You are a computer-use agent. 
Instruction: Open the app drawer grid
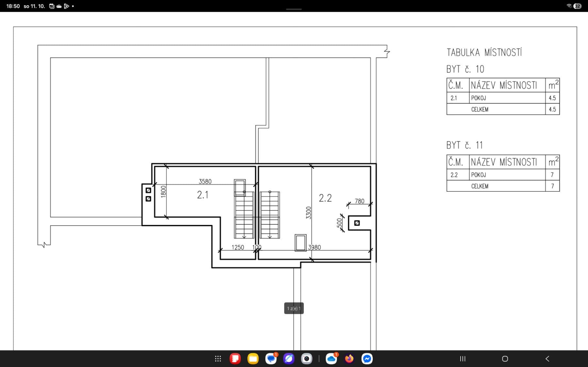[218, 359]
